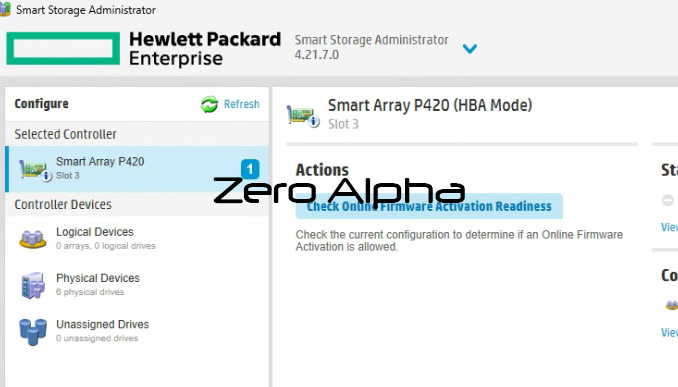Click the Smart Storage Administrator 4.21.7.0 label
This screenshot has width=678, height=387.
(x=371, y=47)
